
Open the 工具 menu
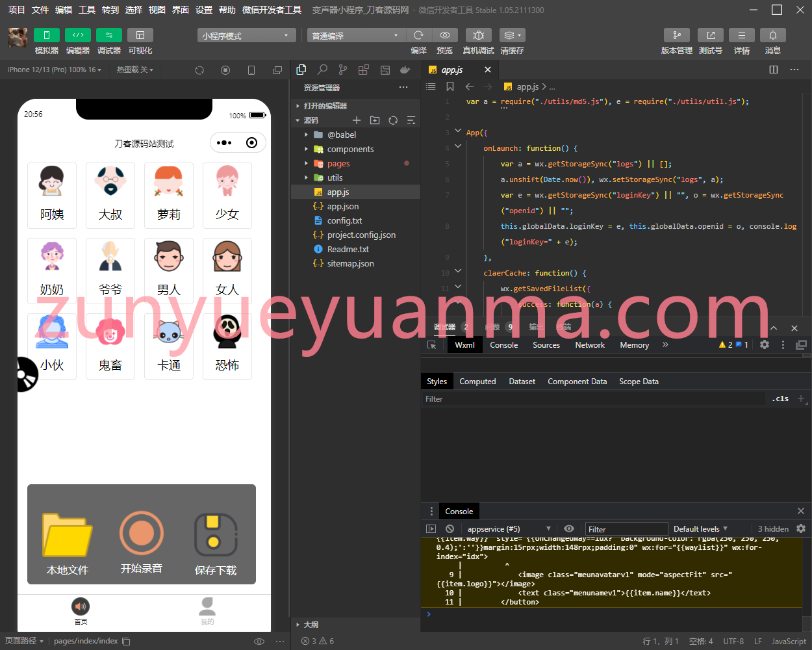click(87, 10)
